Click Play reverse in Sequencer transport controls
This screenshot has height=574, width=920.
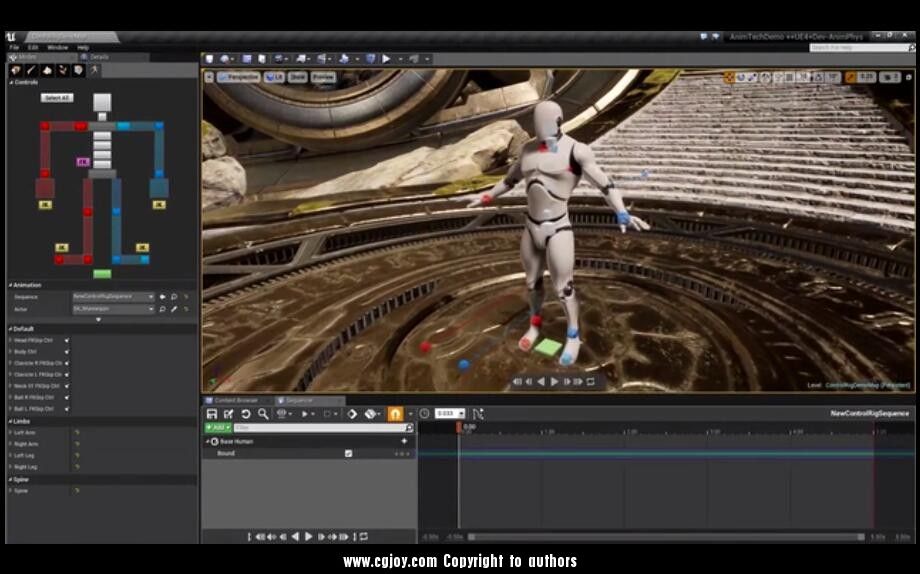[x=295, y=536]
